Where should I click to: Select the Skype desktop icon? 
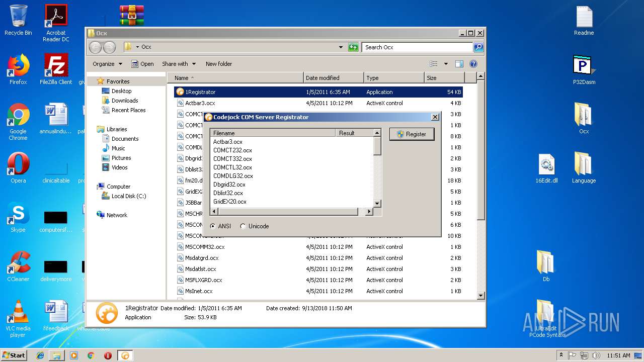18,218
